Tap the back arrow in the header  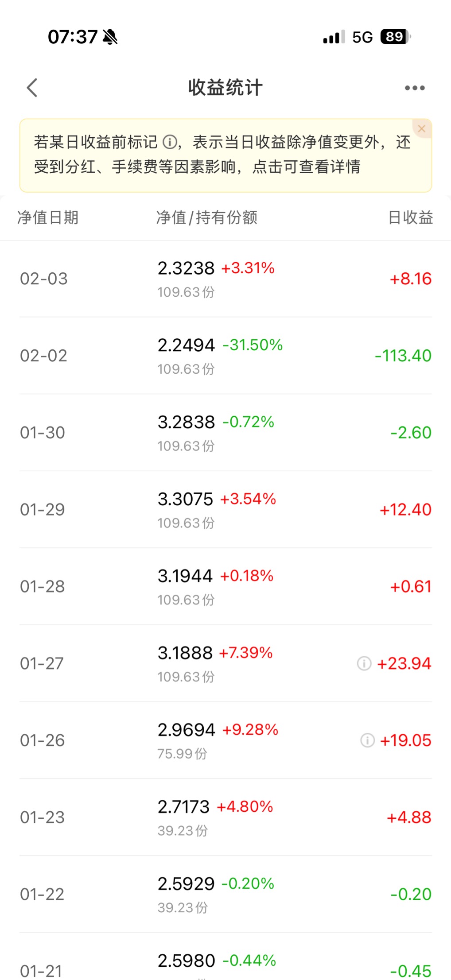tap(32, 88)
